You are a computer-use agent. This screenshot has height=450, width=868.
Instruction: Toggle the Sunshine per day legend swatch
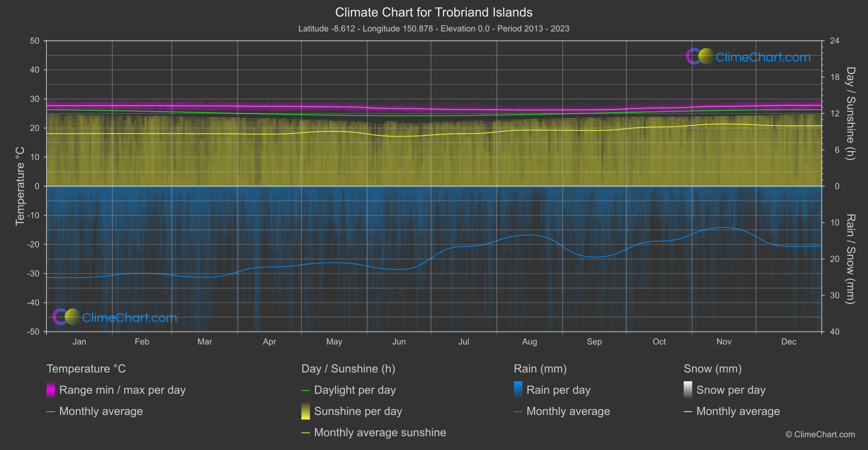pos(306,411)
